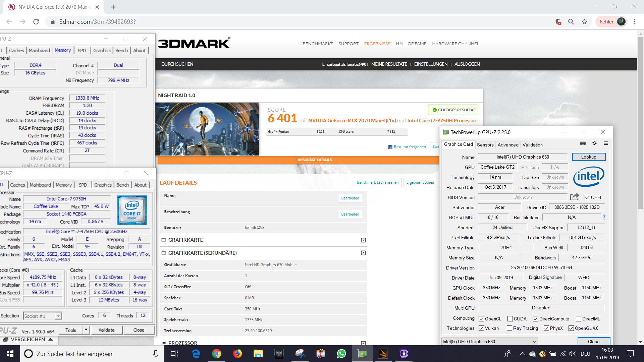The height and width of the screenshot is (362, 644).
Task: Open Google Chrome from the taskbar
Action: point(217,354)
